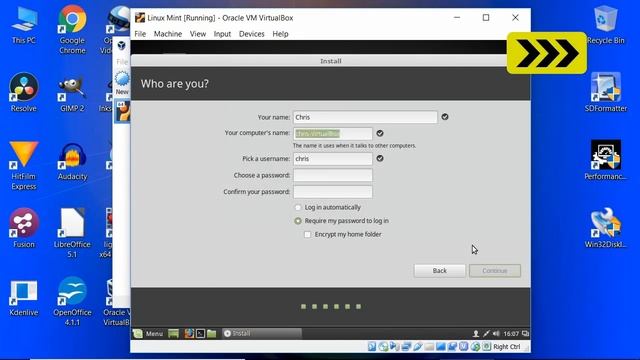The width and height of the screenshot is (640, 360).
Task: Click the Right Ctrl host key label
Action: coord(507,347)
